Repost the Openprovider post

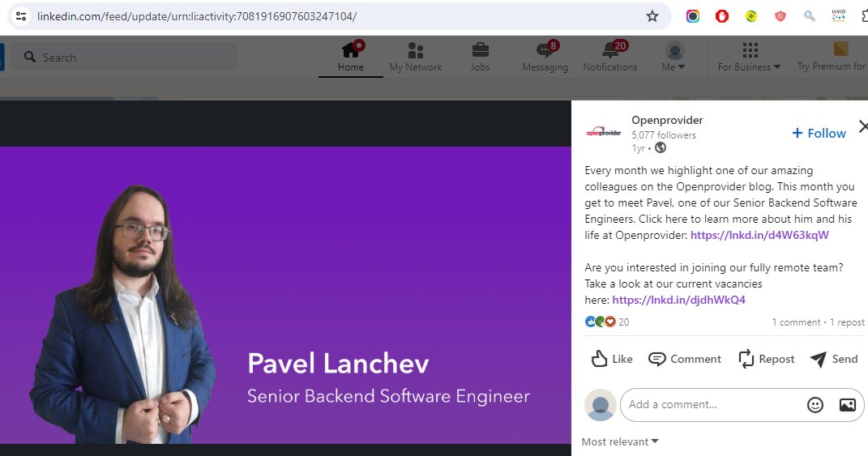767,359
